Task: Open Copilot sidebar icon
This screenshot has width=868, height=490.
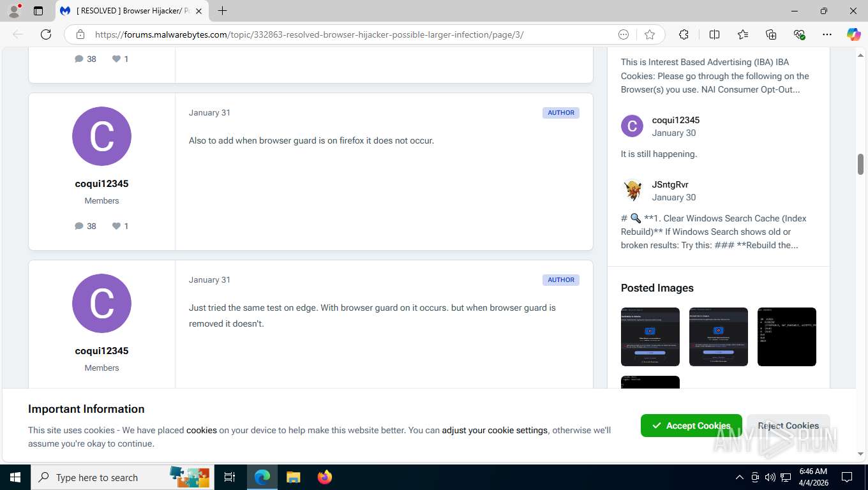Action: coord(853,34)
